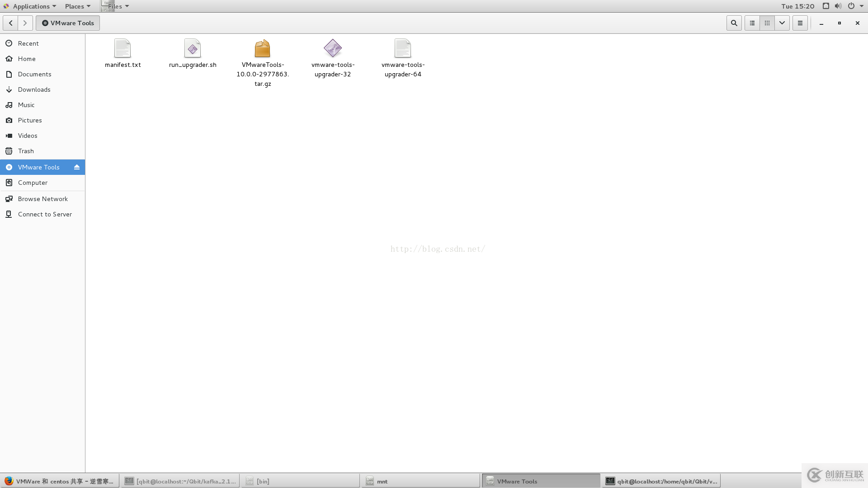Navigate back in file manager

click(11, 23)
